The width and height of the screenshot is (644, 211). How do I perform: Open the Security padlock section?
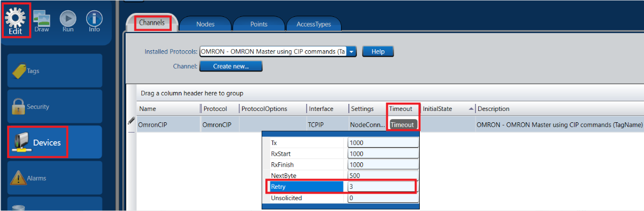[55, 107]
